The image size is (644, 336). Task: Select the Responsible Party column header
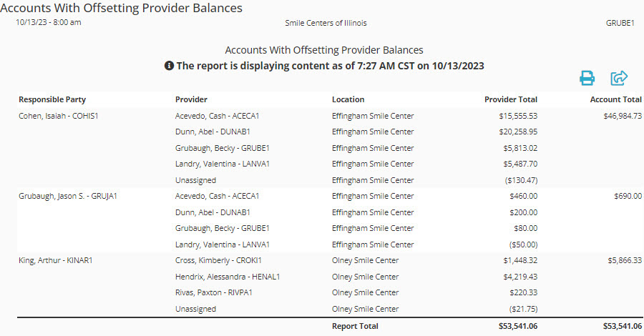pyautogui.click(x=52, y=99)
